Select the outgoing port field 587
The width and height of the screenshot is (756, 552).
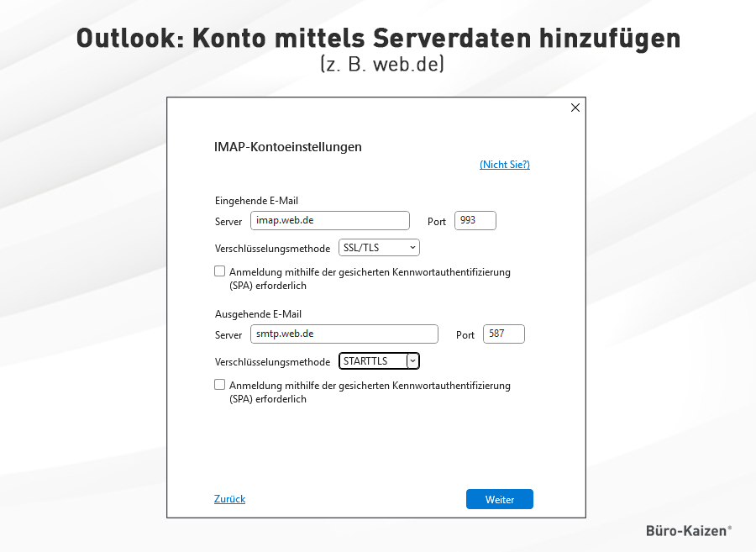click(503, 334)
